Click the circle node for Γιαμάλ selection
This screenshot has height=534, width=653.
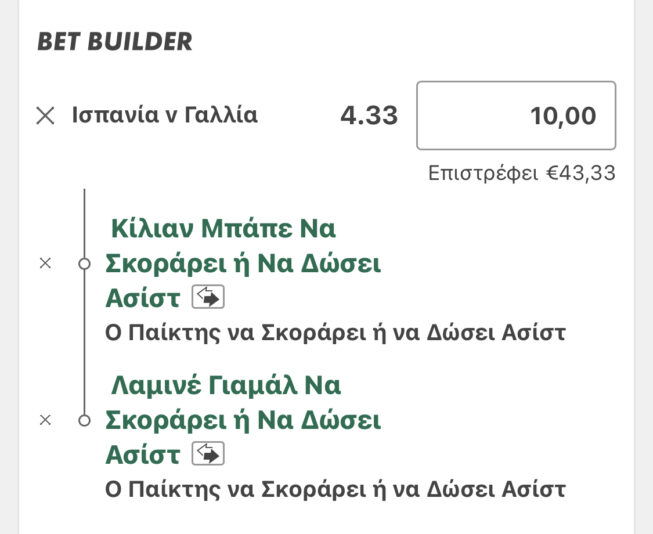(x=85, y=420)
